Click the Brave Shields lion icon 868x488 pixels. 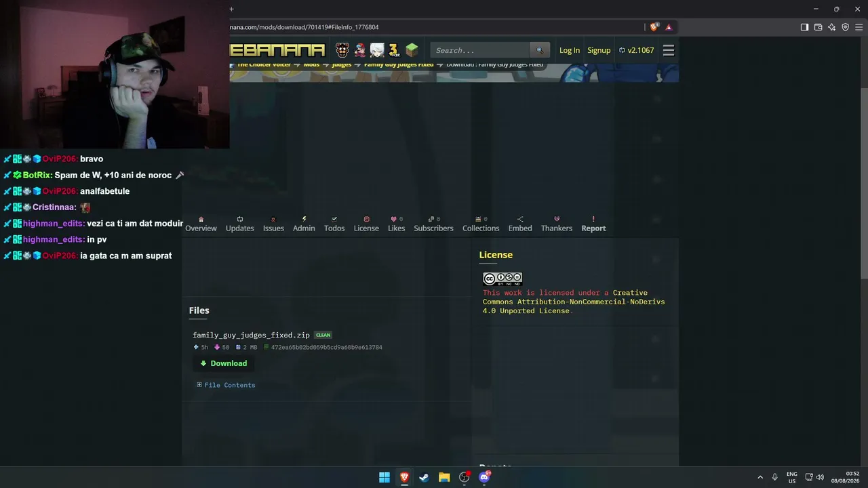(654, 27)
